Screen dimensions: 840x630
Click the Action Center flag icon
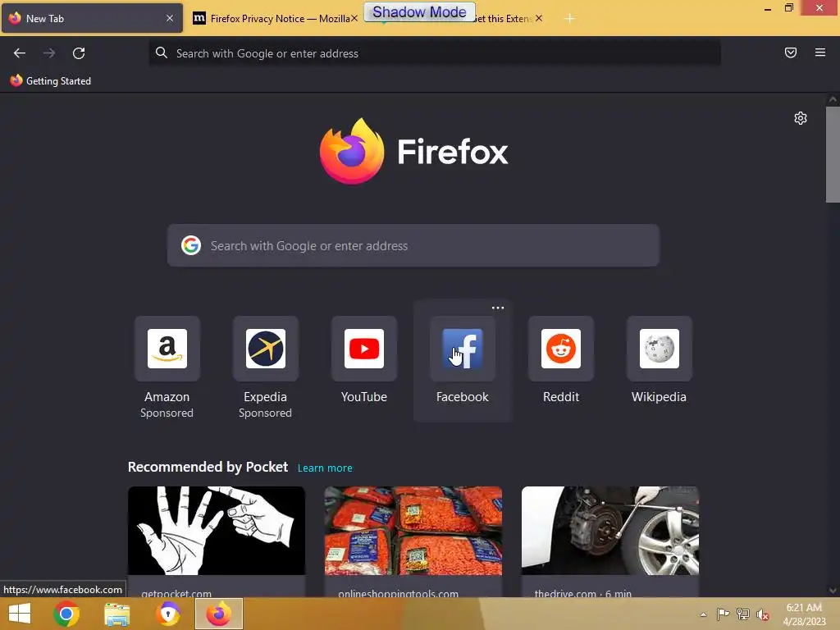tap(723, 614)
